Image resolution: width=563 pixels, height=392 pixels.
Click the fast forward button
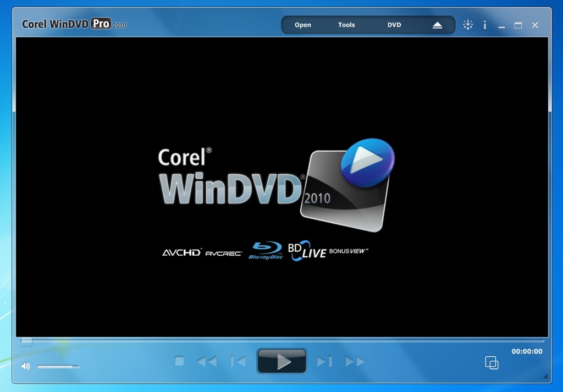[x=355, y=361]
